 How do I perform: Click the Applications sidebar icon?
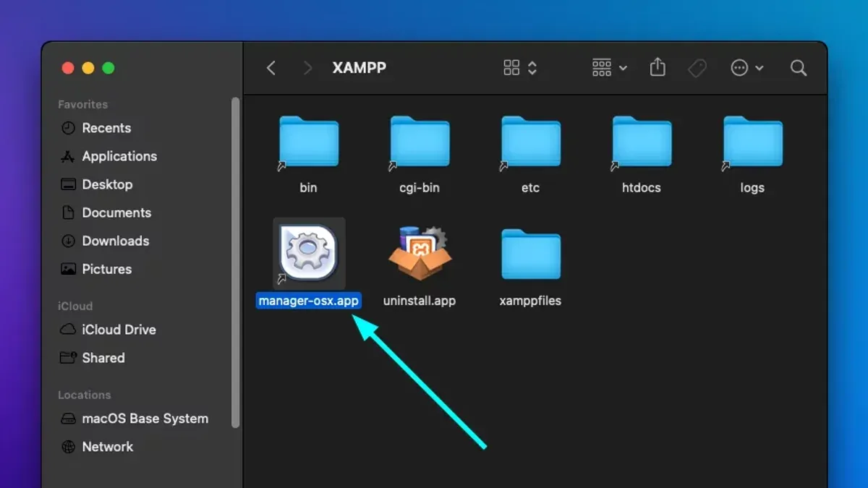(68, 156)
